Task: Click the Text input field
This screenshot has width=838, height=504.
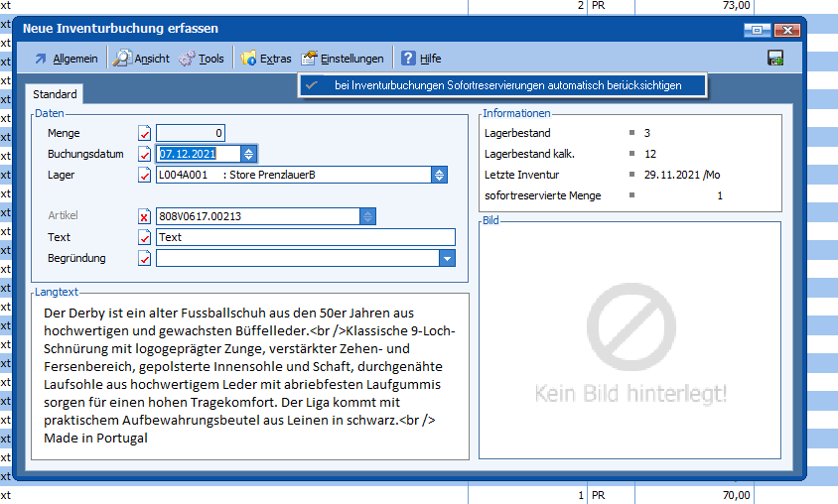Action: tap(305, 237)
